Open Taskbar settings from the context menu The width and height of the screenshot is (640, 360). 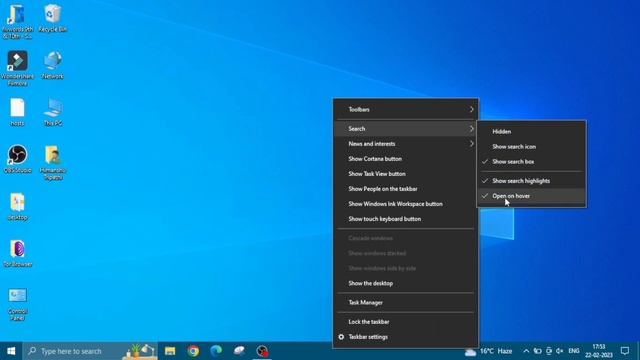coord(406,337)
